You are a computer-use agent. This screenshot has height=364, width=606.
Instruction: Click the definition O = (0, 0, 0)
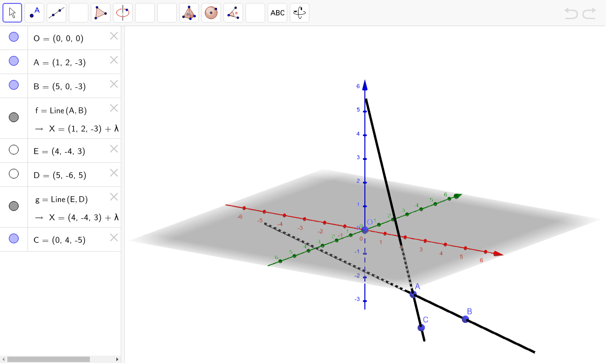(58, 39)
